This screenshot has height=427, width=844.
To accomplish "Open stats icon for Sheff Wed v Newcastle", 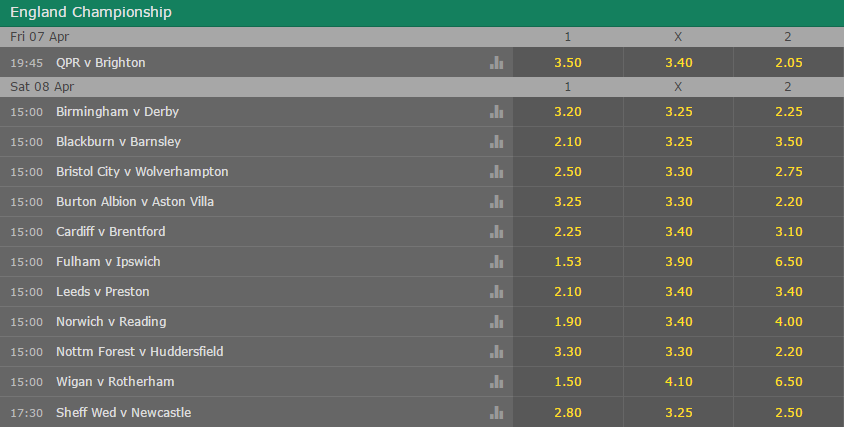I will tap(496, 412).
